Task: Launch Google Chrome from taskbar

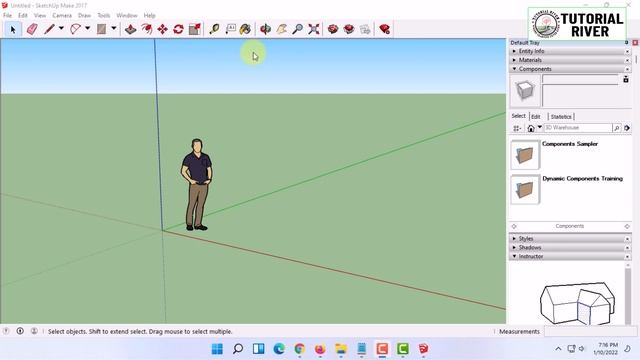Action: pos(300,349)
